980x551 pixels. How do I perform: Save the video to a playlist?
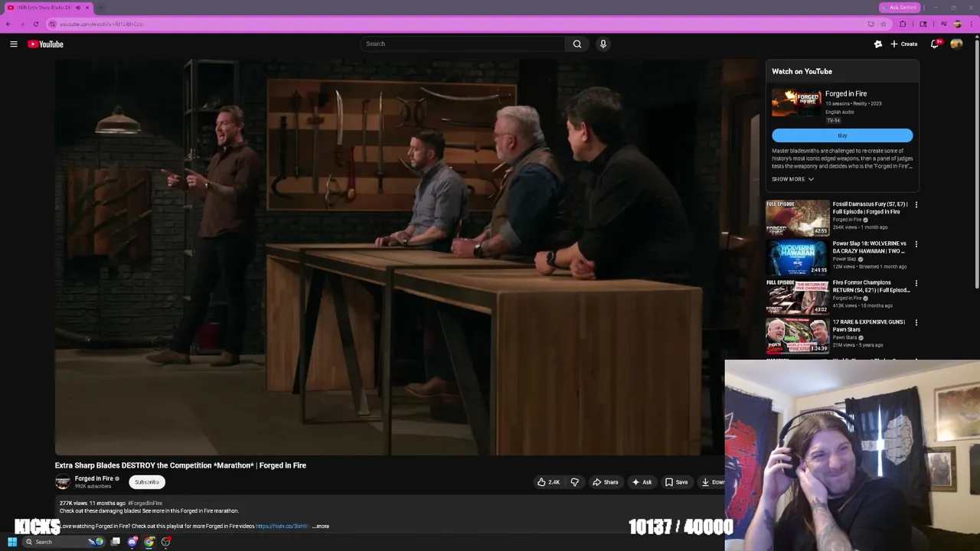pyautogui.click(x=676, y=482)
